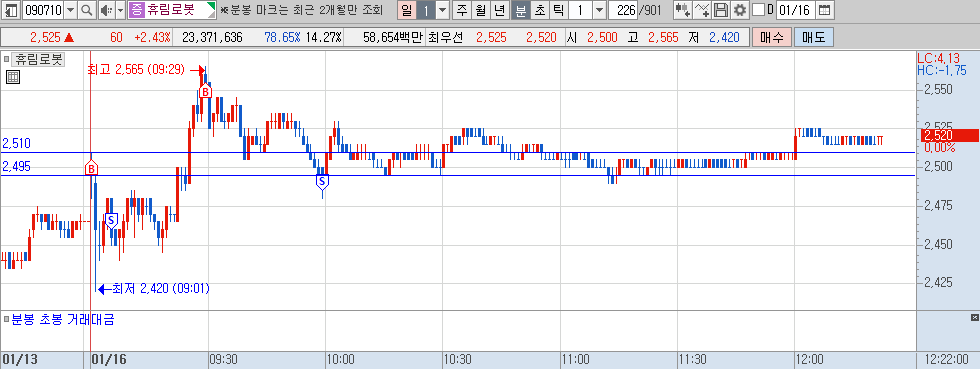Switch to the 주 weekly chart period
The image size is (980, 369).
click(x=462, y=10)
